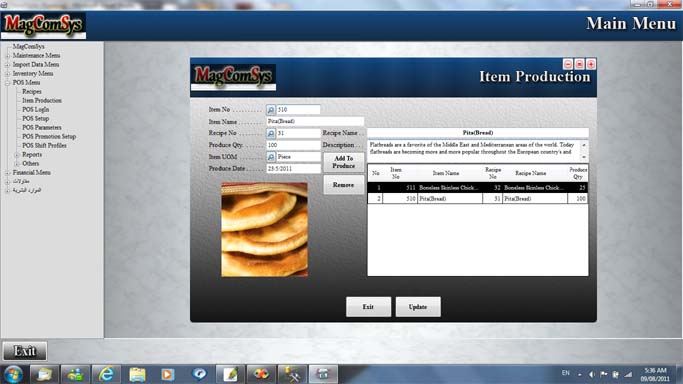Click the Remove button
Viewport: 683px width, 384px height.
344,185
